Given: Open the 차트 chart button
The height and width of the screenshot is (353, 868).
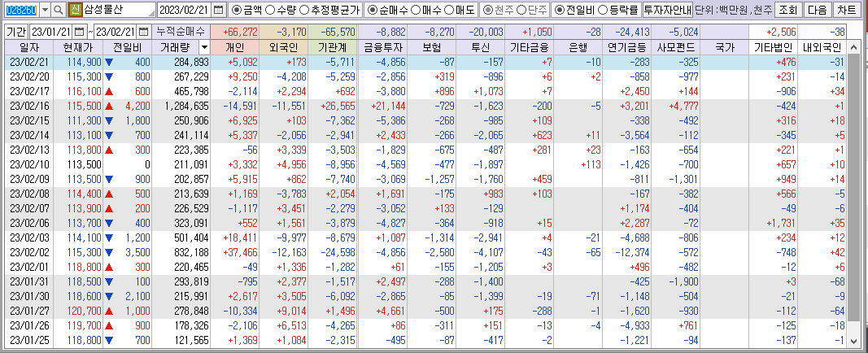Looking at the screenshot, I should (846, 10).
